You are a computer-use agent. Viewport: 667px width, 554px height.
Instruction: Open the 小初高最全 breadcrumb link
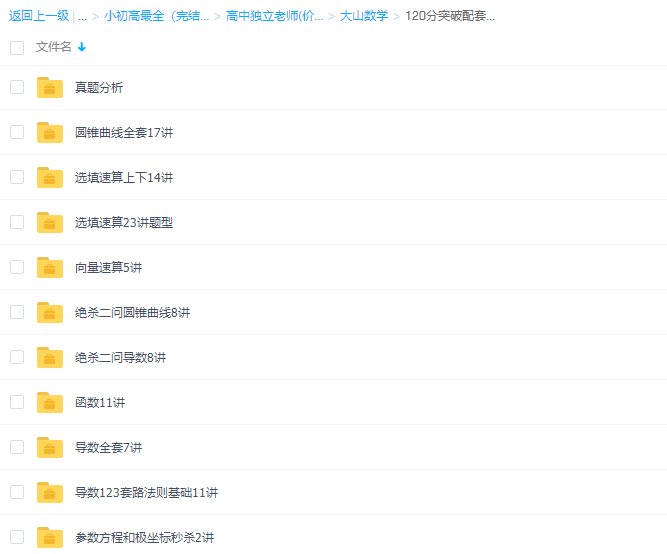point(156,16)
